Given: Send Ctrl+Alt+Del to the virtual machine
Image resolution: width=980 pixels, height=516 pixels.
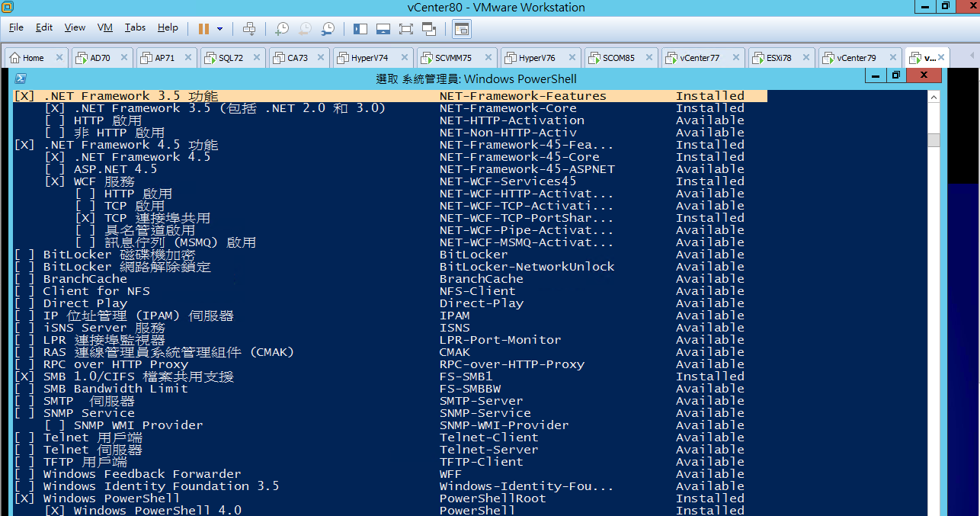Looking at the screenshot, I should tap(248, 29).
